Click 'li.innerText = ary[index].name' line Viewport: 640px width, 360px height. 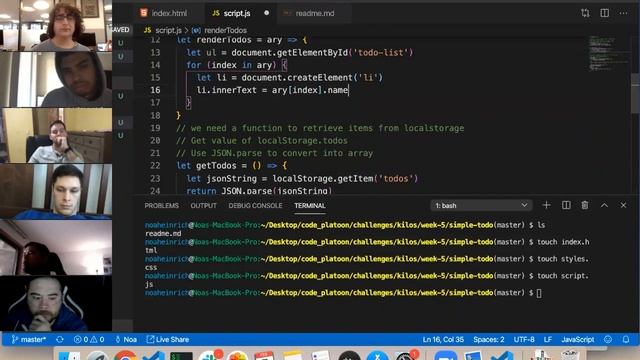[x=272, y=90]
